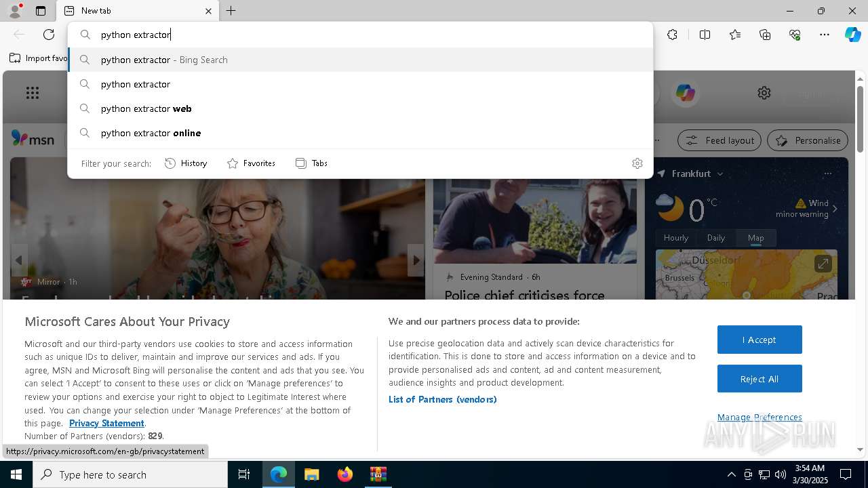Image resolution: width=868 pixels, height=488 pixels.
Task: Open page settings gear icon
Action: (764, 93)
